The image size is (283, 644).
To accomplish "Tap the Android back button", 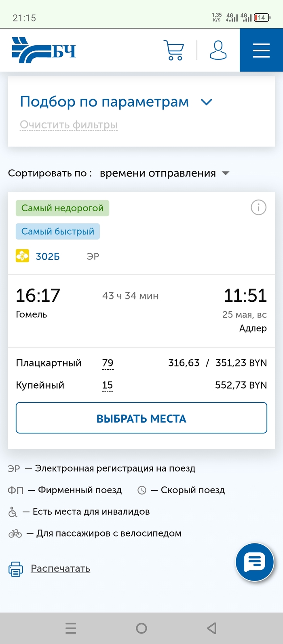I will (x=212, y=628).
